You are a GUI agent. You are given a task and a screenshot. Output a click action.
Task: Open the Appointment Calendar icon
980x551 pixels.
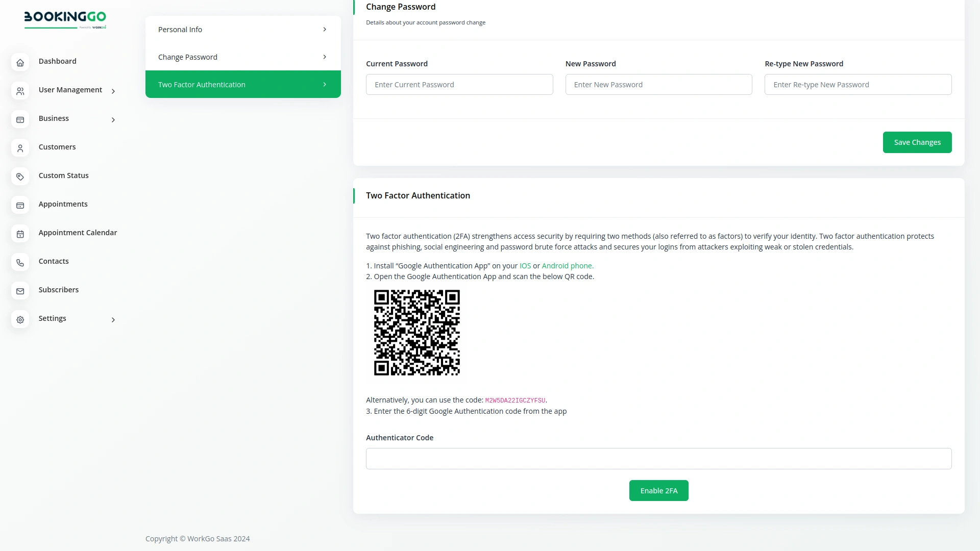[20, 234]
